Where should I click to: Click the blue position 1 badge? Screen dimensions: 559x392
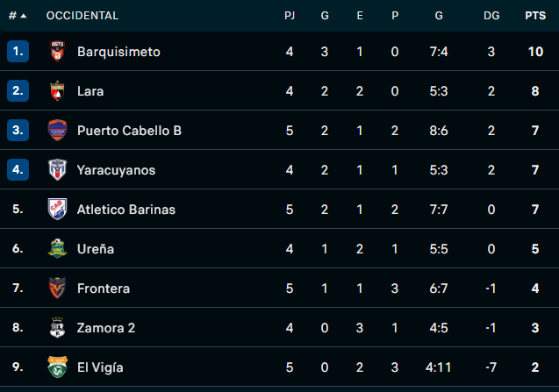[18, 52]
